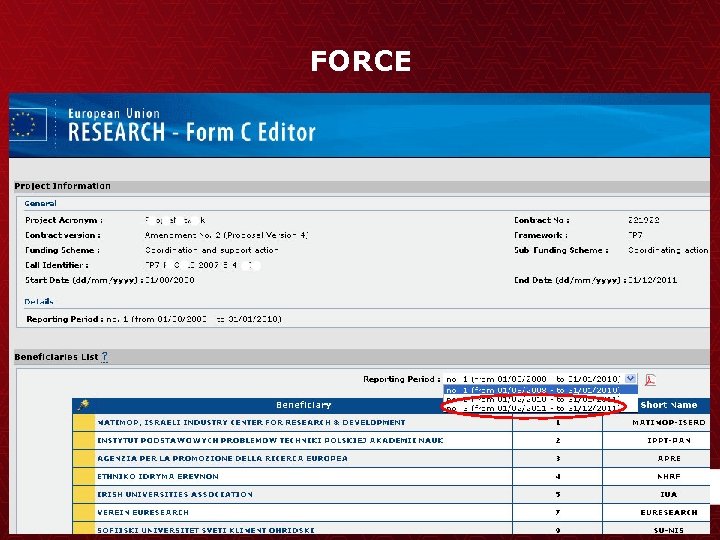Image resolution: width=720 pixels, height=540 pixels.
Task: Click the EURESEARCH short name cell
Action: (669, 512)
